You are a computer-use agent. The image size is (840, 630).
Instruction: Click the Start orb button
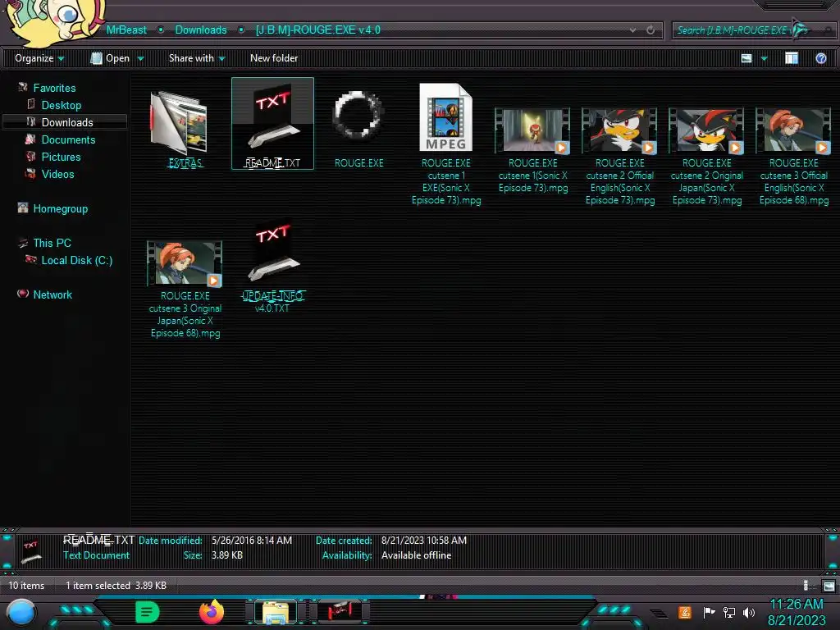point(21,613)
